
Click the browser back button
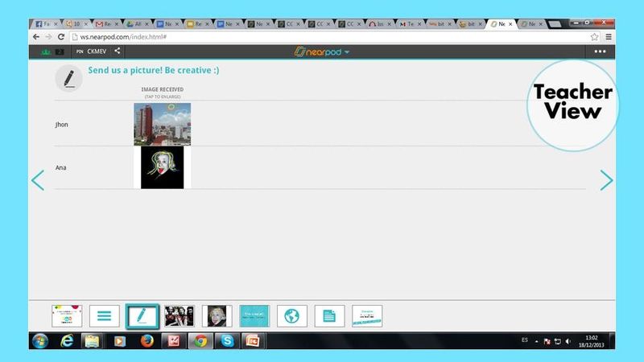tap(36, 37)
